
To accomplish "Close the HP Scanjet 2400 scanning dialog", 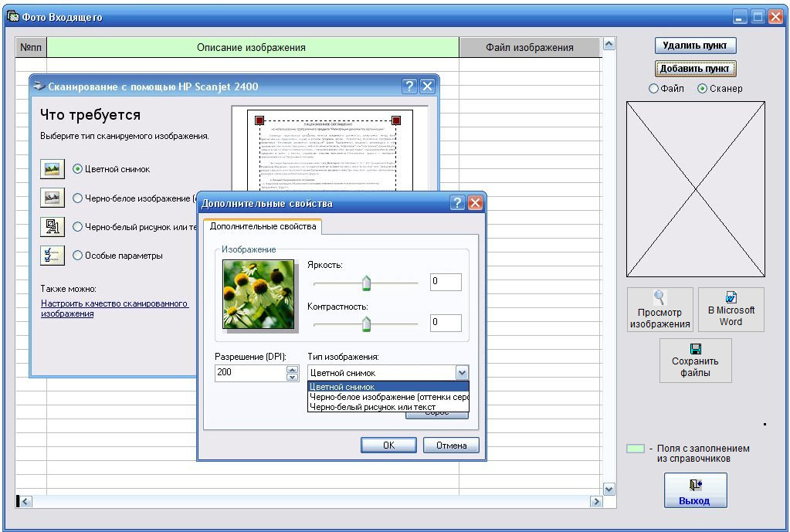I will (427, 86).
